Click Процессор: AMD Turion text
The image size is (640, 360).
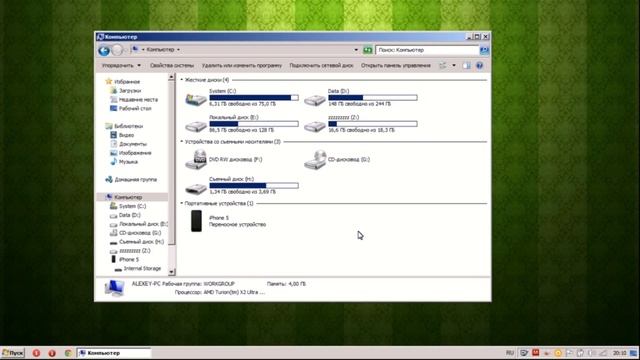point(220,292)
